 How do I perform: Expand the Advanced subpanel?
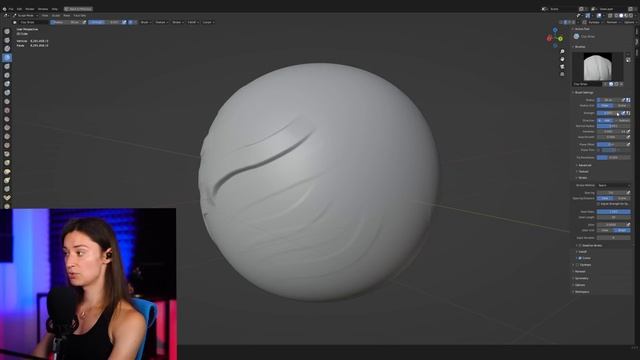point(584,165)
